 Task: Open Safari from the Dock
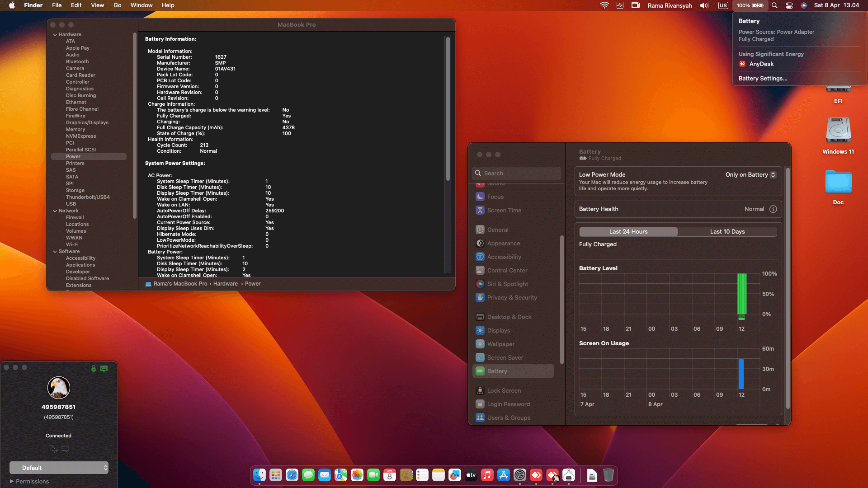coord(292,475)
